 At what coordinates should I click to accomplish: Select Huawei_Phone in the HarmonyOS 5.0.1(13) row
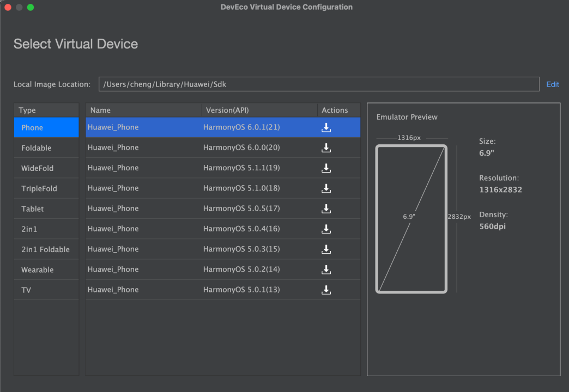tap(113, 290)
